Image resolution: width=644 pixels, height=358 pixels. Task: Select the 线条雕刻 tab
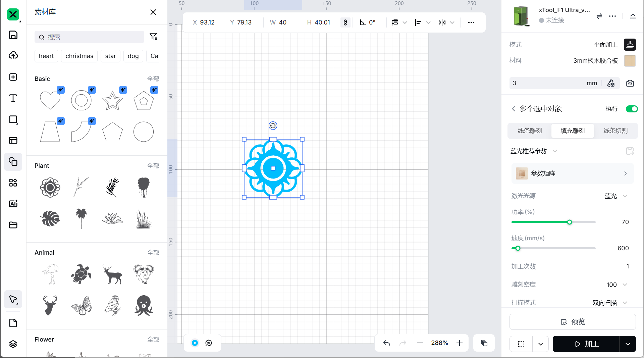(530, 131)
